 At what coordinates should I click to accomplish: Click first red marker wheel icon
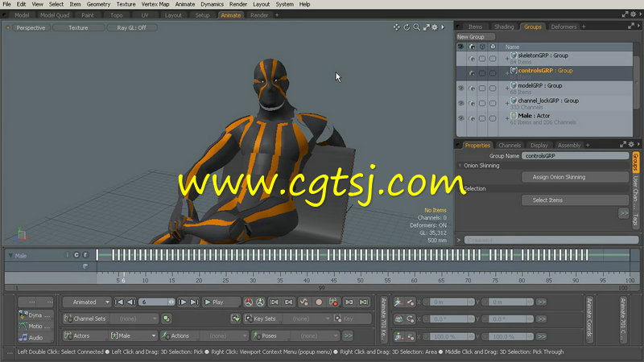(x=249, y=302)
